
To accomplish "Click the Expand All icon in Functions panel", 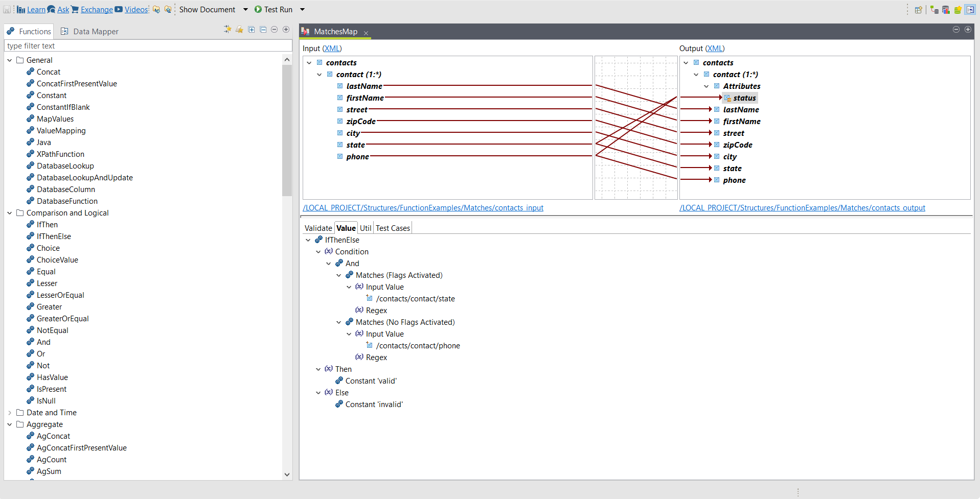I will (x=252, y=30).
